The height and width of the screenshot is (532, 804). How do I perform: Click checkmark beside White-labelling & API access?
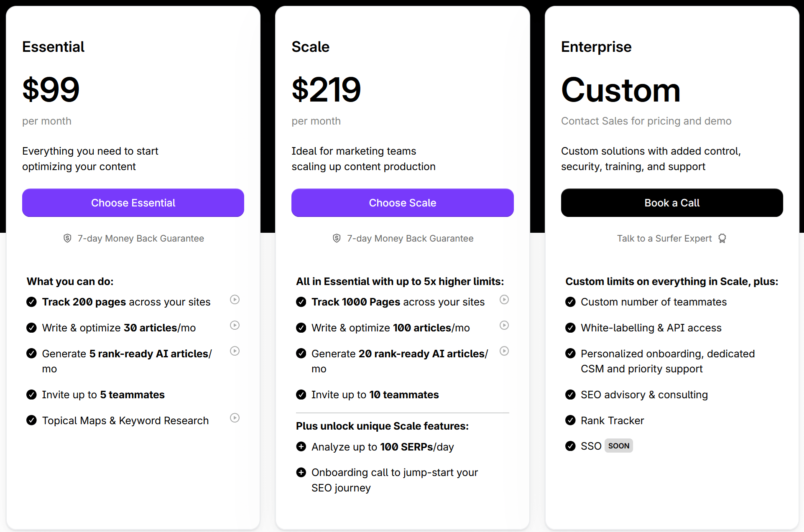[570, 328]
